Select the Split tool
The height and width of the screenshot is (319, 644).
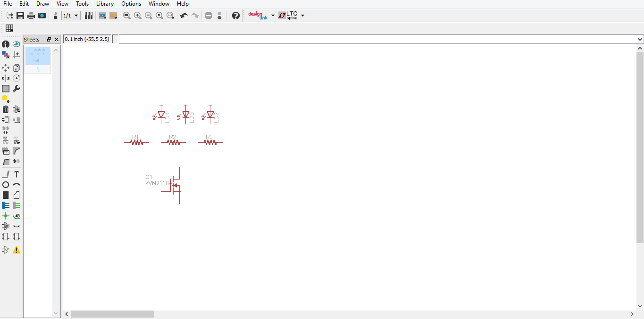tap(6, 161)
